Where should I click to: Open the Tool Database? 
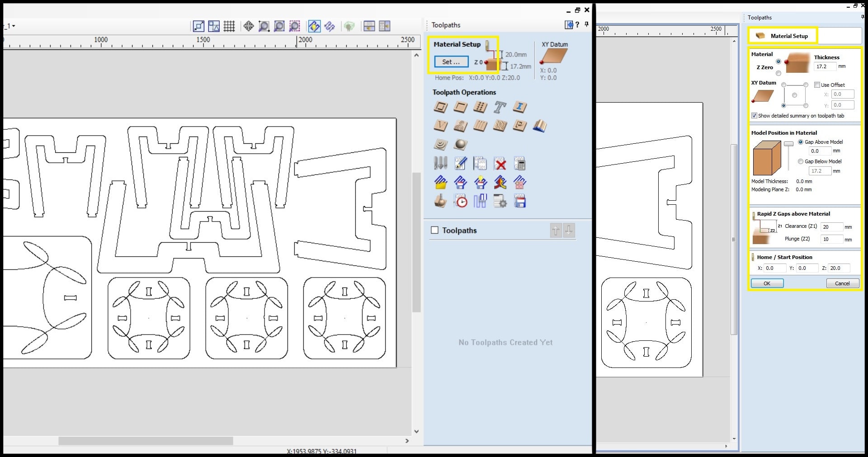point(441,163)
